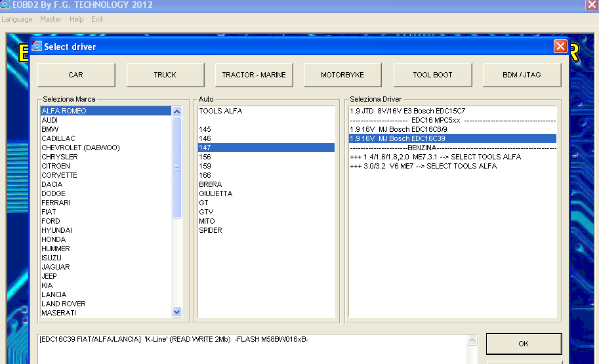Open the TOOL BOOT section
Screen dimensions: 599x364
[x=432, y=75]
